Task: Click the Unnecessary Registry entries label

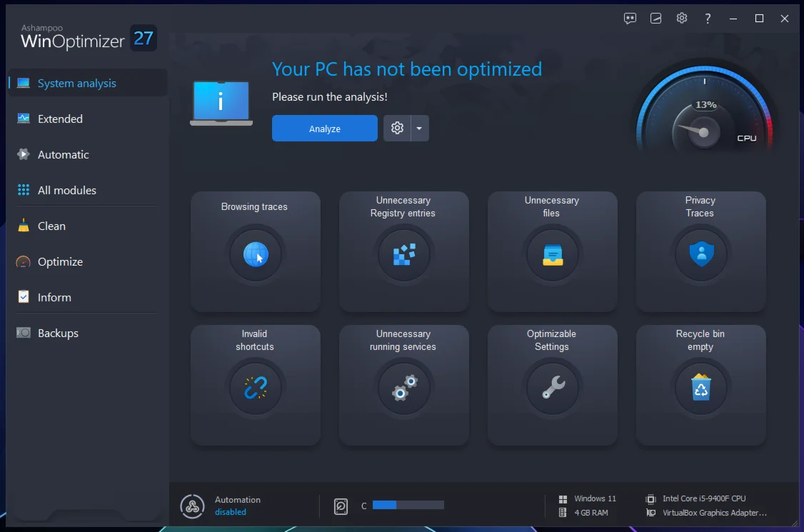Action: 403,207
